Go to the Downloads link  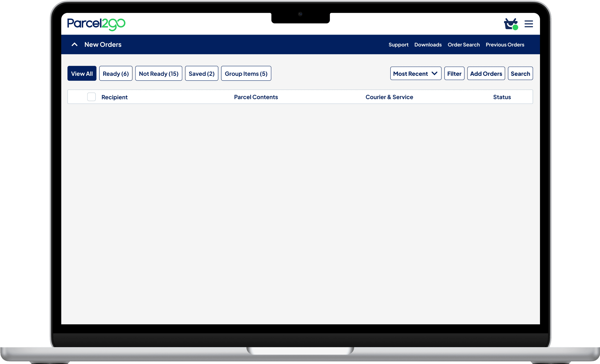(x=428, y=45)
